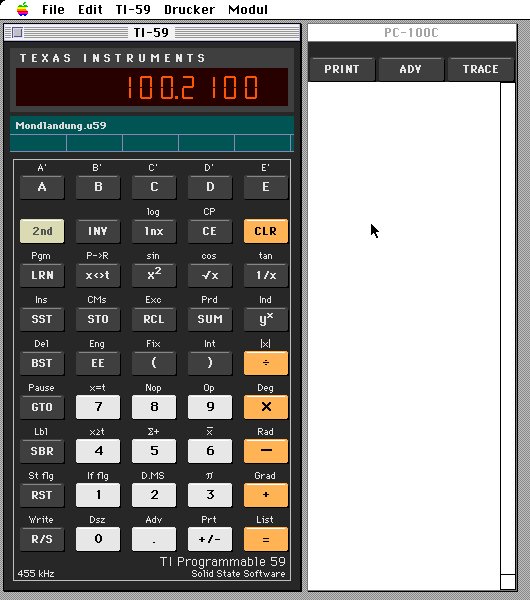Click the 100.2100 calculator display
530x600 pixels.
(x=152, y=87)
